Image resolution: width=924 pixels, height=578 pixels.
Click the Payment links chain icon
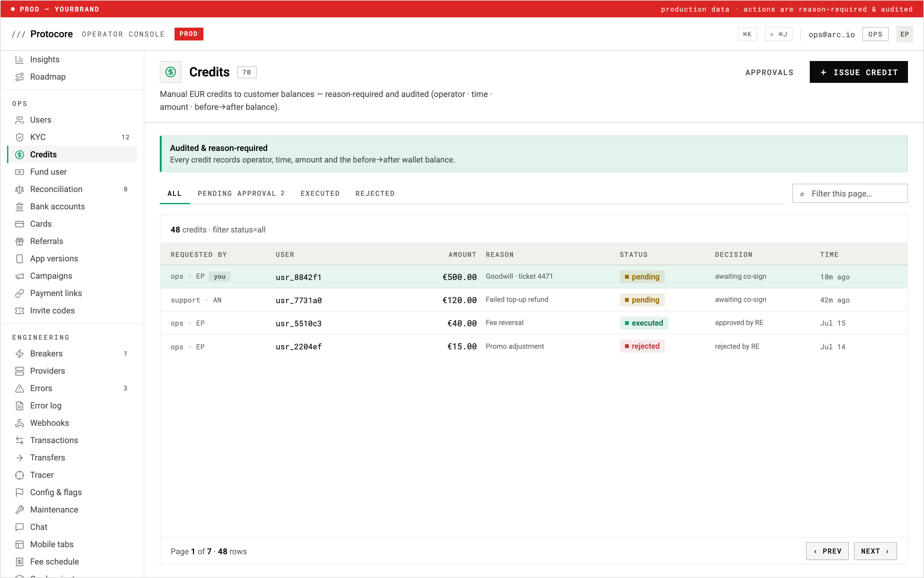coord(20,293)
